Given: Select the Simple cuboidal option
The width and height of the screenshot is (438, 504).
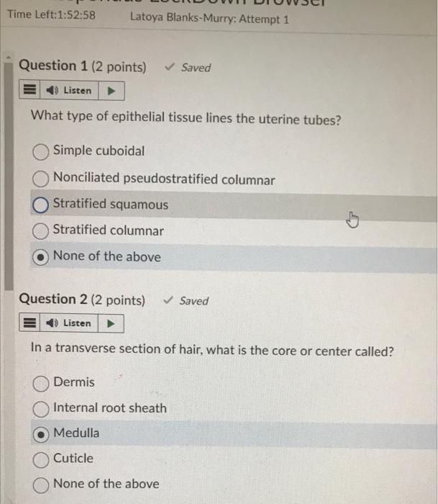Looking at the screenshot, I should point(40,151).
